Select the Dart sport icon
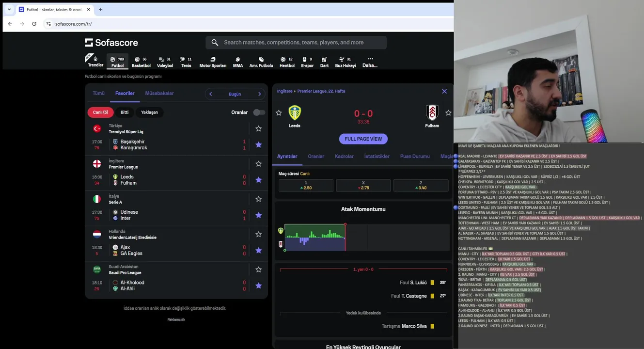644x349 pixels. [324, 62]
